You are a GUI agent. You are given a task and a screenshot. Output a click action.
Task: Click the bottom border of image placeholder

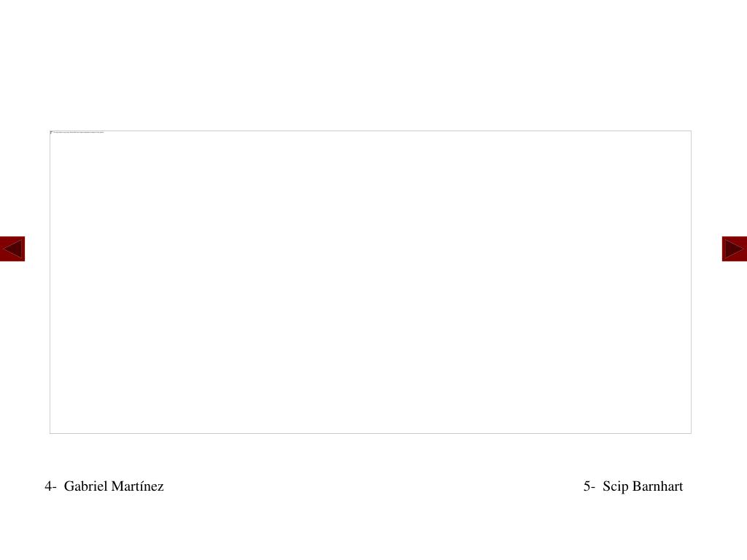point(371,433)
